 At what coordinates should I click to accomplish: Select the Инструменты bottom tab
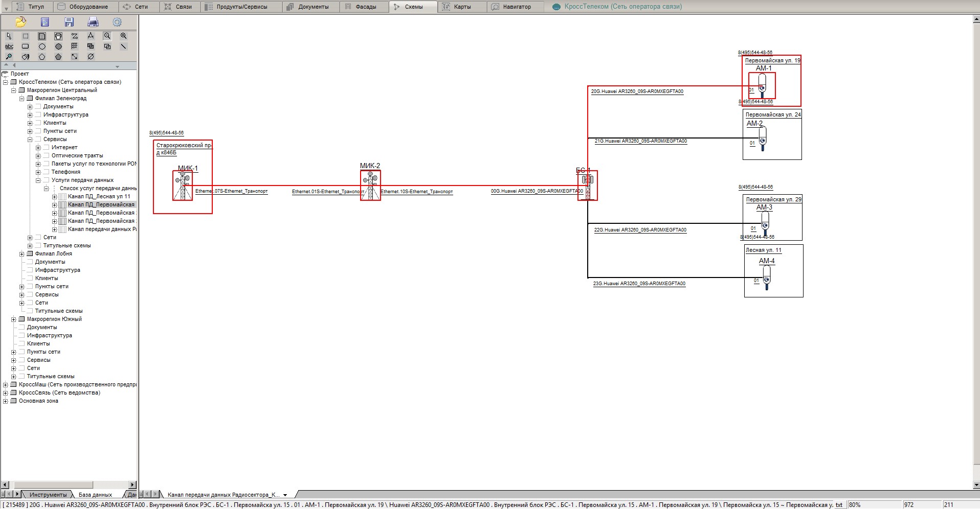tap(48, 495)
